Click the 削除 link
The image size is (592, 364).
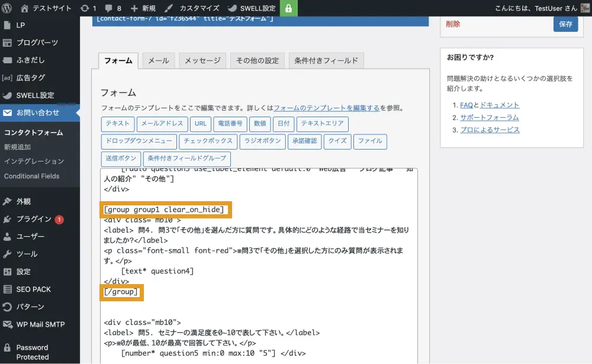coord(453,24)
